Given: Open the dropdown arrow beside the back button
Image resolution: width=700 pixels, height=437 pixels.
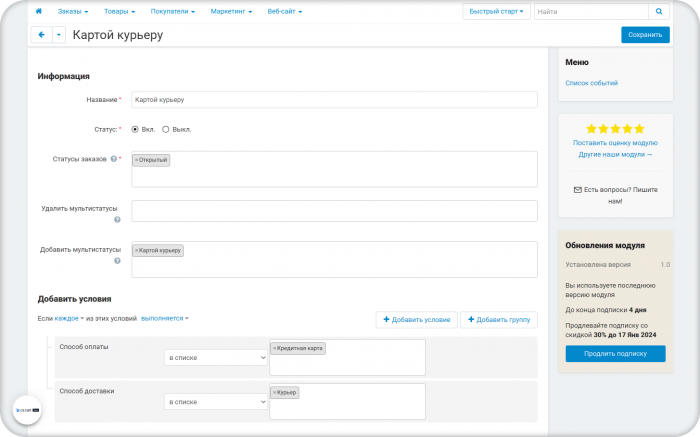Looking at the screenshot, I should click(59, 35).
